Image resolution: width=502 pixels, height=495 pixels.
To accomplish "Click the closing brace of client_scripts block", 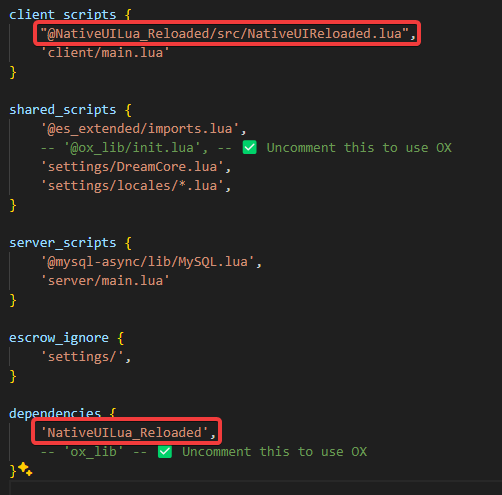I will pos(13,72).
